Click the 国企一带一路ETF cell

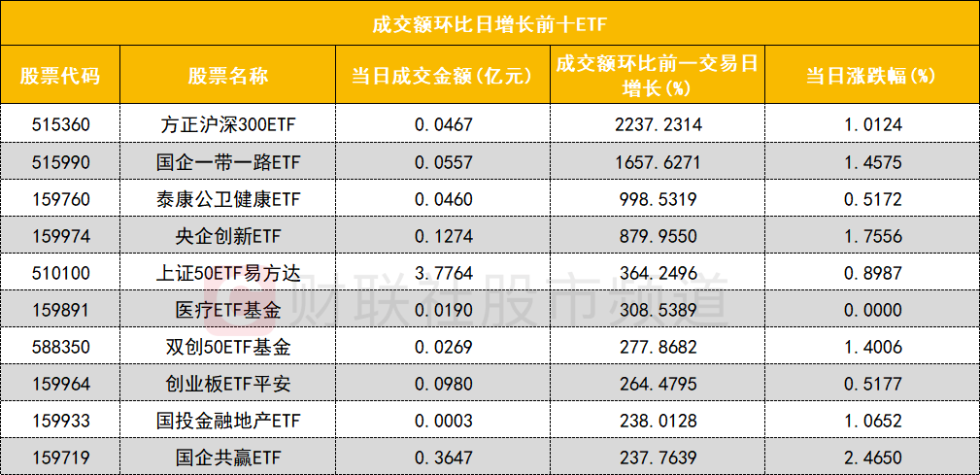(228, 161)
